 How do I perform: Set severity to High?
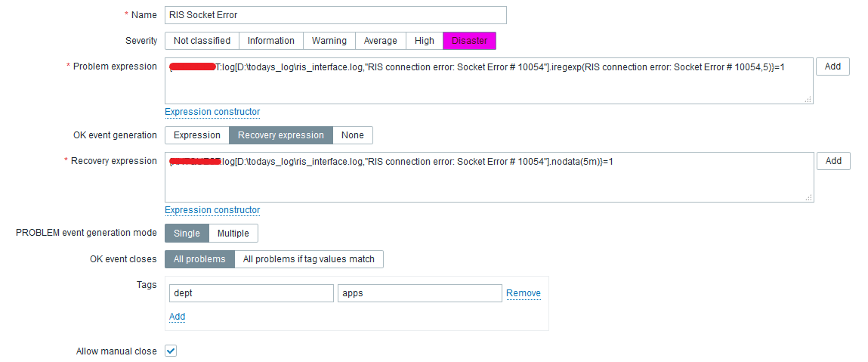pyautogui.click(x=425, y=41)
